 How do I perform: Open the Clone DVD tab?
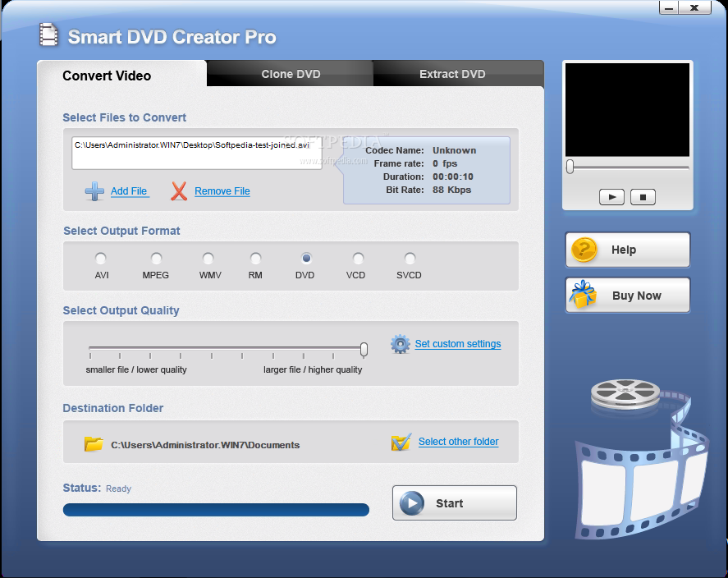coord(291,74)
